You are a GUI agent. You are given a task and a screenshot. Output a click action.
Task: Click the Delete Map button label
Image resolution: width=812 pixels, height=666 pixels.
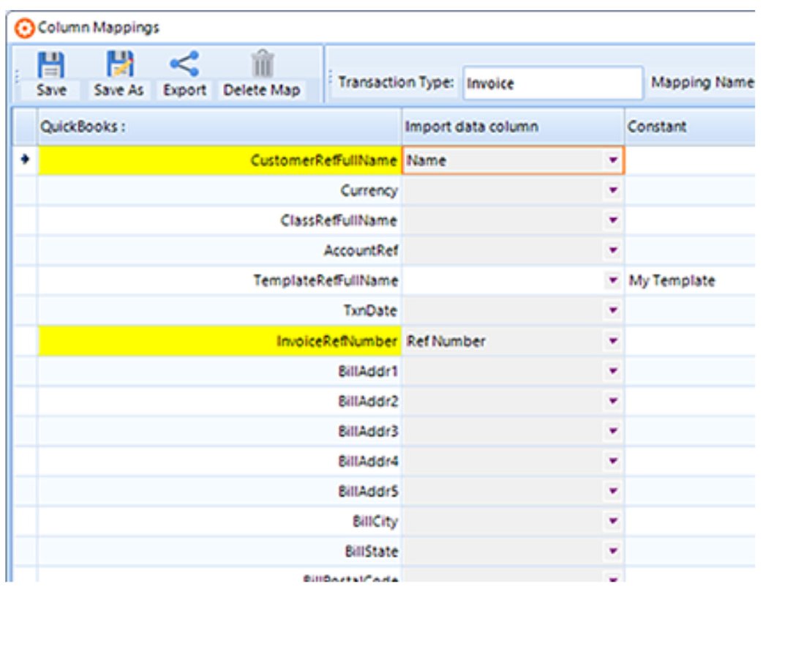point(261,90)
